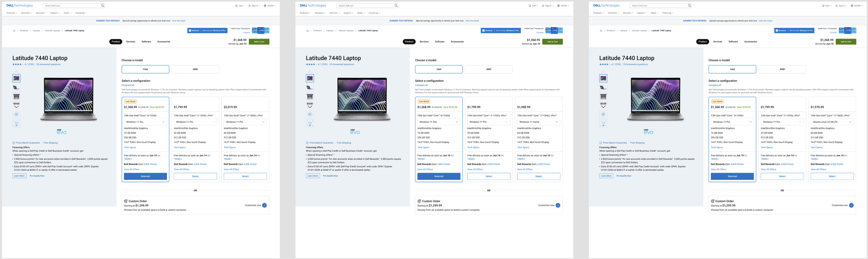Click the Customize now arrow icon in the left page
The width and height of the screenshot is (868, 259).
click(265, 205)
